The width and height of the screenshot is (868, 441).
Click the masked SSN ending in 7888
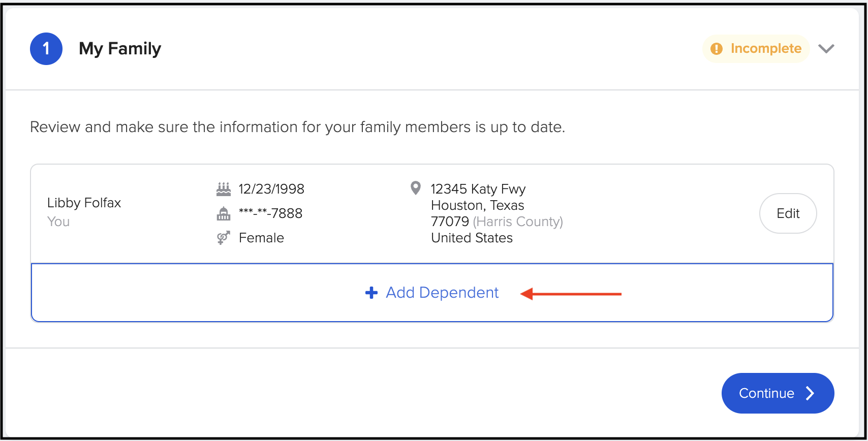click(x=270, y=213)
